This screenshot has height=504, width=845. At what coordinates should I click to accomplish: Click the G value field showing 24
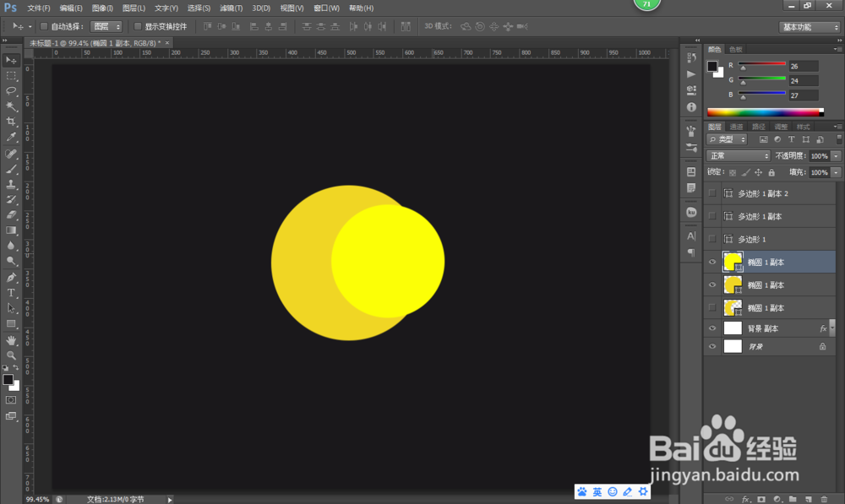(803, 81)
